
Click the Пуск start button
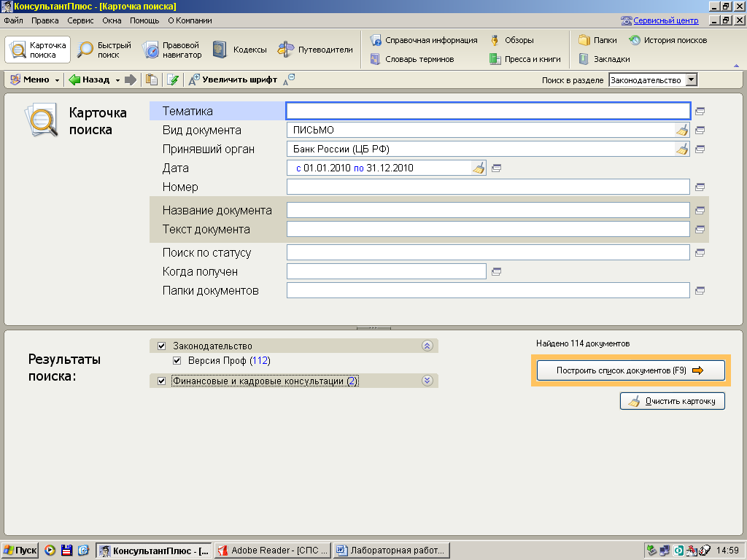pyautogui.click(x=20, y=551)
